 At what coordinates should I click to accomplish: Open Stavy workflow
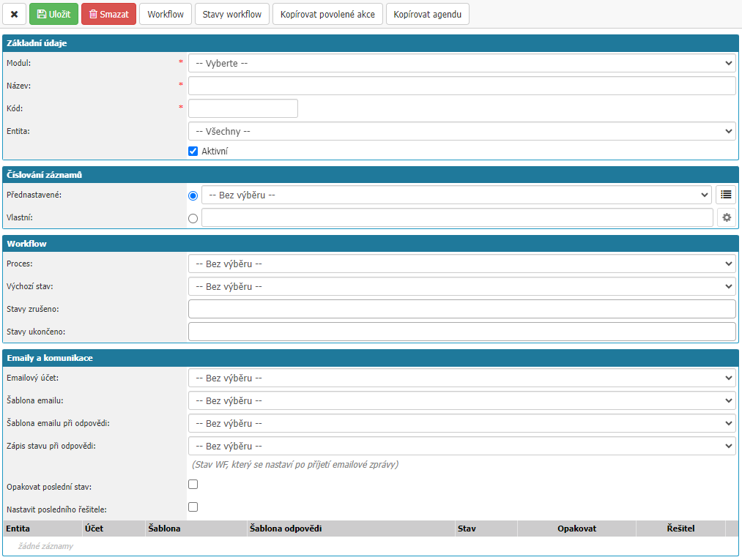click(x=232, y=14)
